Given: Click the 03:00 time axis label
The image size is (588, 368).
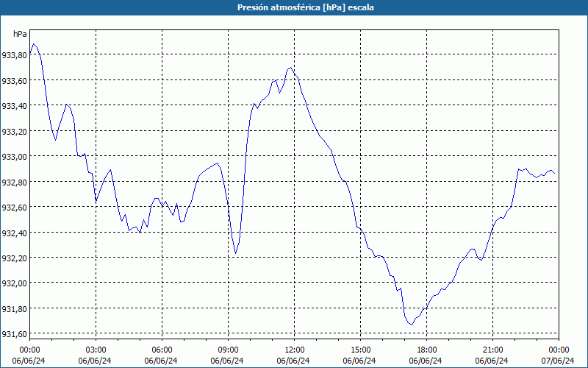Looking at the screenshot, I should [x=96, y=350].
